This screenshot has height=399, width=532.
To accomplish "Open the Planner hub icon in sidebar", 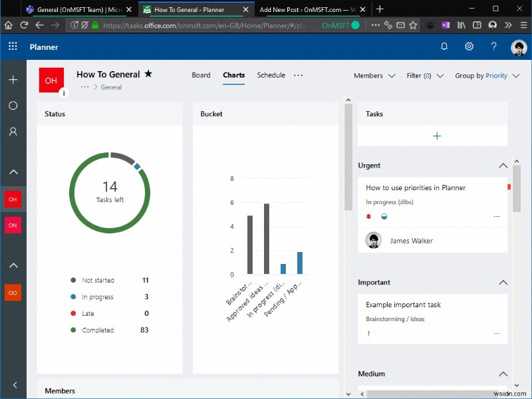I will click(13, 105).
